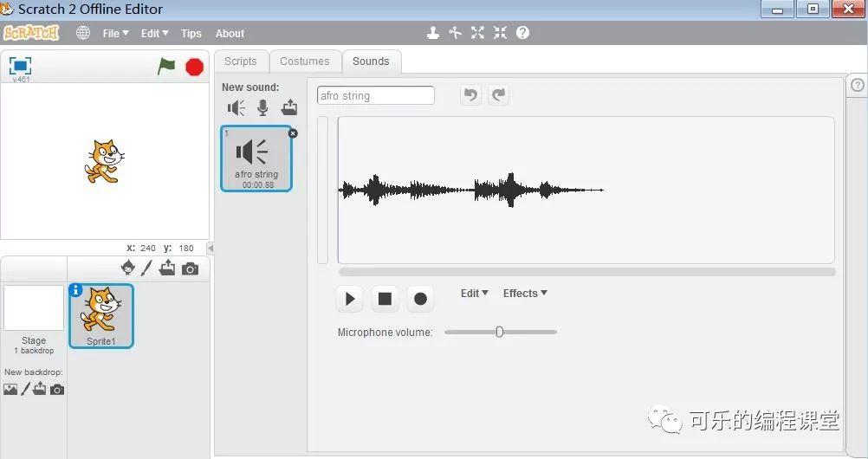This screenshot has height=459, width=868.
Task: Open Sprite1 info button
Action: pos(76,289)
